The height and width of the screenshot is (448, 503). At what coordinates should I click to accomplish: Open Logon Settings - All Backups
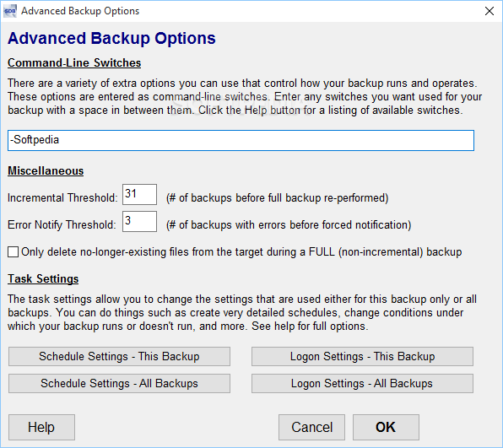[362, 383]
